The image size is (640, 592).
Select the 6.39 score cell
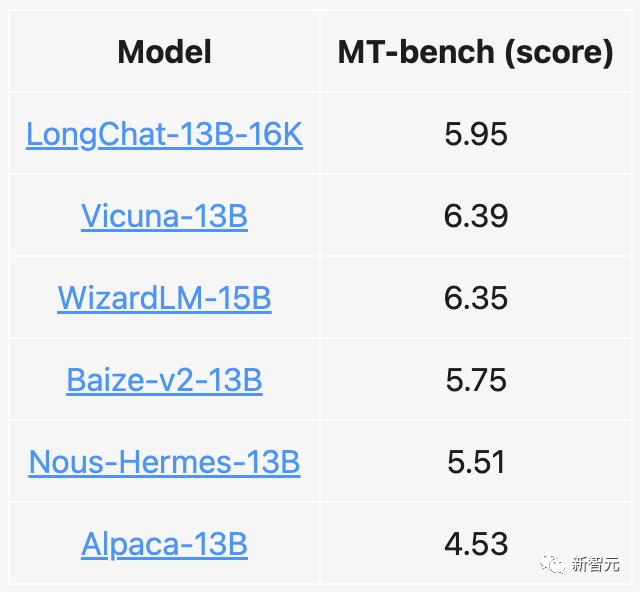pos(476,216)
